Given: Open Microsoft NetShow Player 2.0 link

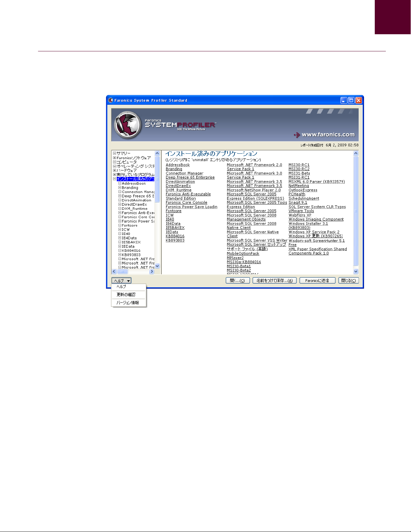Looking at the screenshot, I should (254, 190).
